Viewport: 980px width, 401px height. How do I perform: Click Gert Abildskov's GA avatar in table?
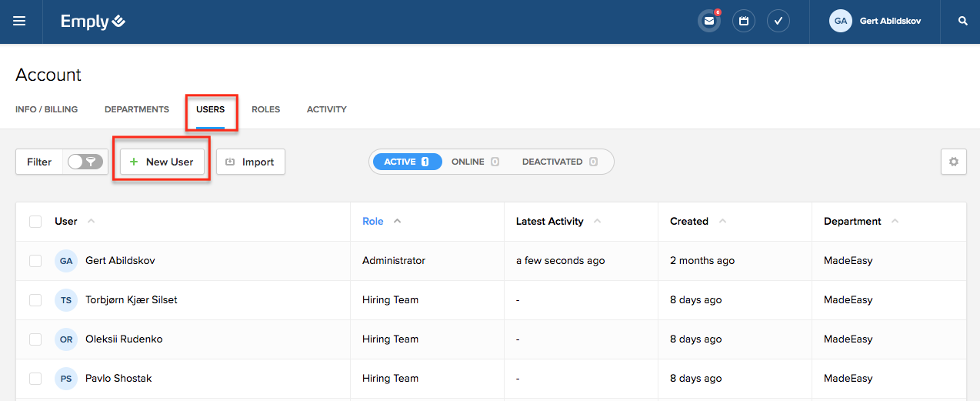[66, 261]
